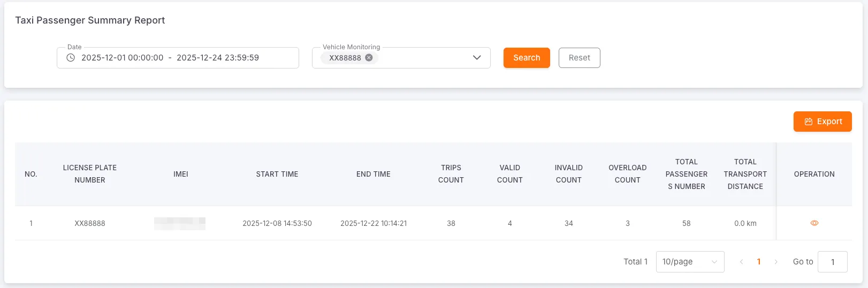Select the XX88888 license plate cell
868x288 pixels.
click(x=90, y=223)
